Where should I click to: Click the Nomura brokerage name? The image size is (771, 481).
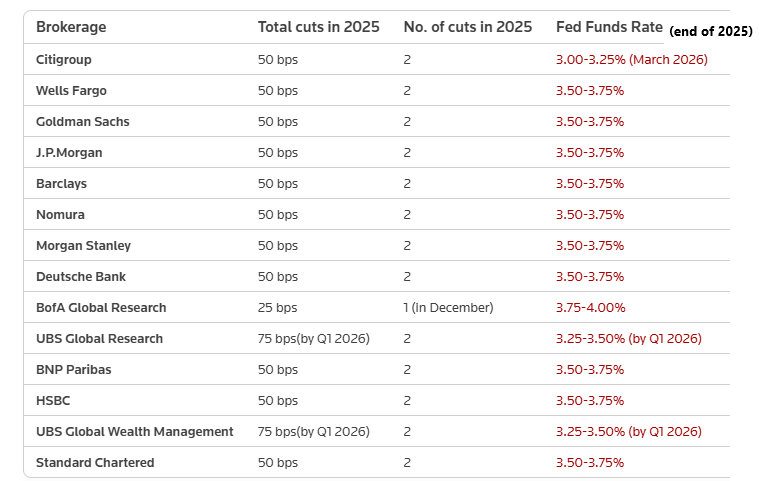click(60, 214)
